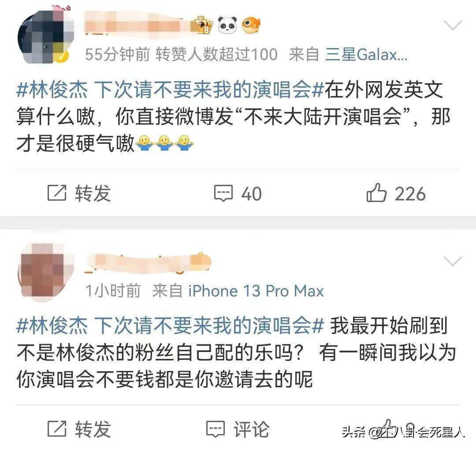Open comments icon showing 40
Viewport: 476px width, 449px height.
[x=223, y=193]
